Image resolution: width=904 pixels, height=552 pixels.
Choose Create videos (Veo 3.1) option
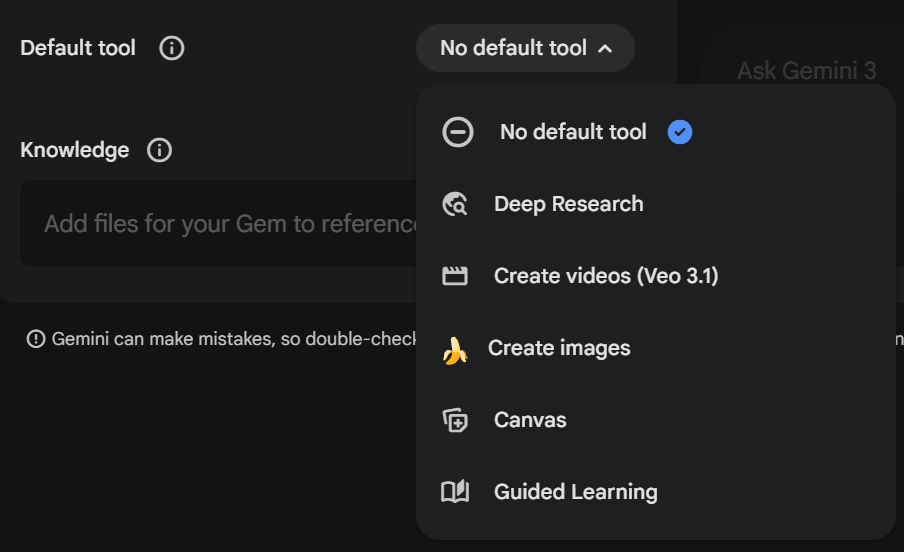(x=605, y=276)
